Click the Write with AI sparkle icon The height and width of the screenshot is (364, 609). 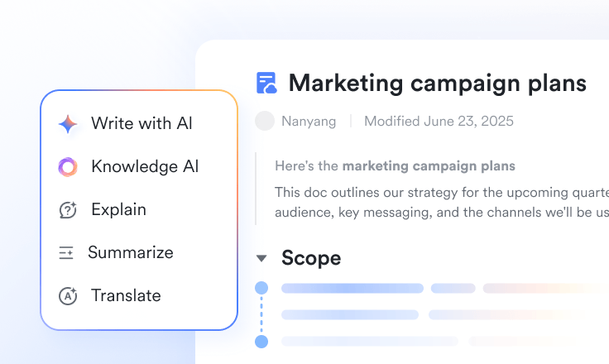tap(68, 124)
